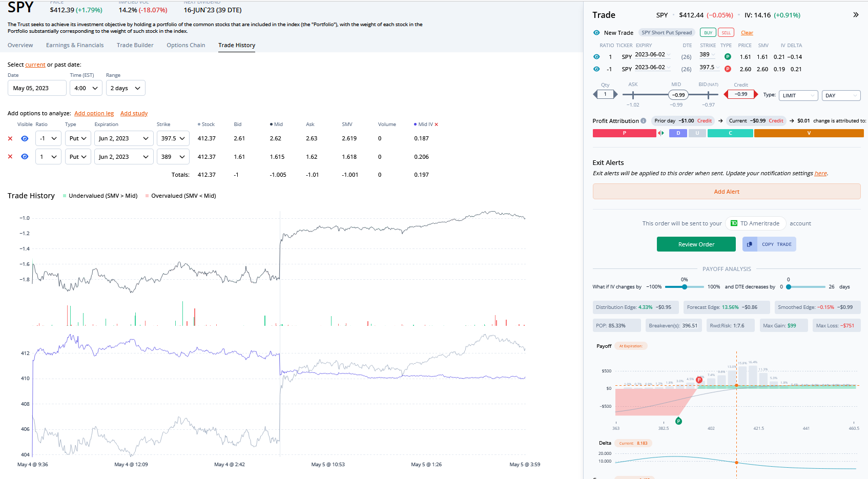The width and height of the screenshot is (868, 479).
Task: Click the copy icon on Copy Trade button
Action: click(750, 244)
